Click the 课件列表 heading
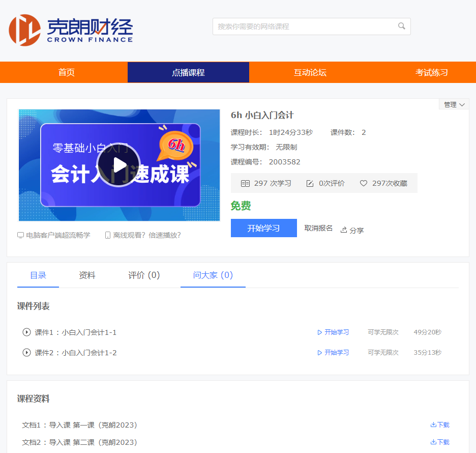This screenshot has height=453, width=476. 34,306
